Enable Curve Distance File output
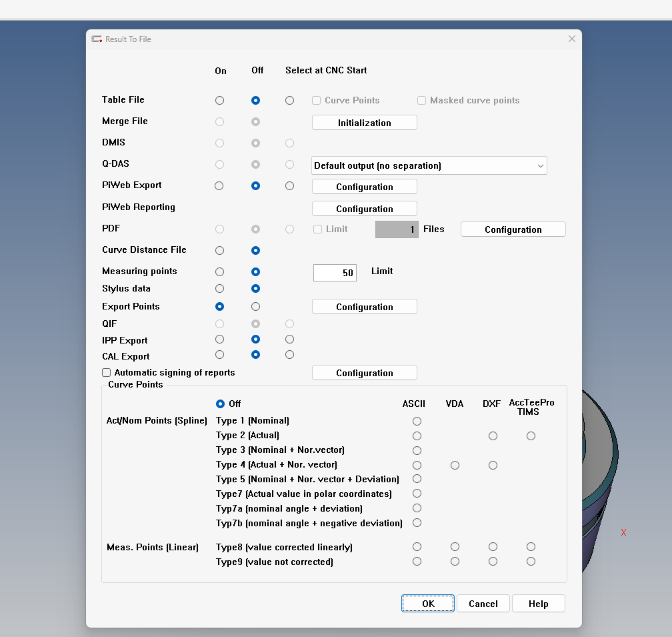Image resolution: width=672 pixels, height=637 pixels. pyautogui.click(x=219, y=251)
